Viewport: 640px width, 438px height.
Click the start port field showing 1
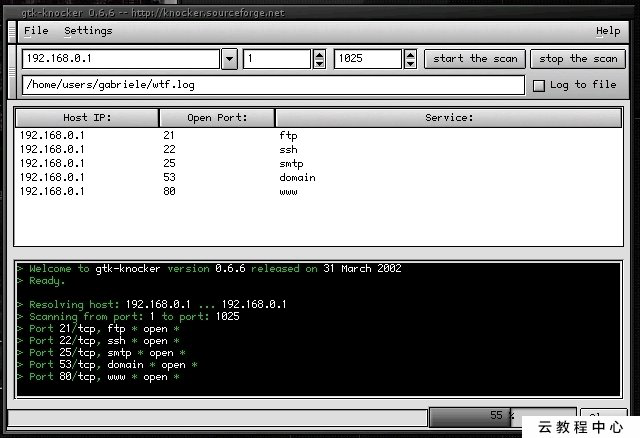[x=278, y=59]
